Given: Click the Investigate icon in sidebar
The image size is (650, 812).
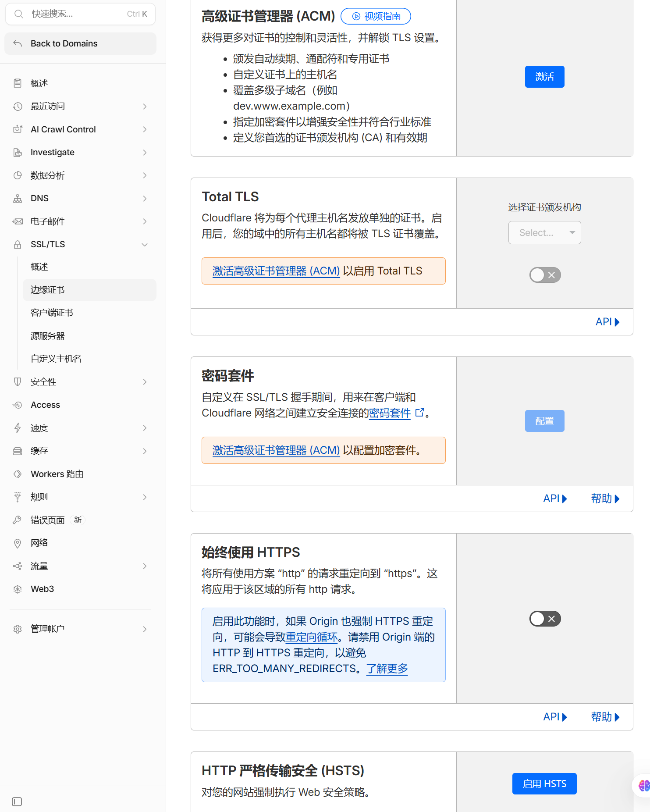Looking at the screenshot, I should [x=18, y=152].
